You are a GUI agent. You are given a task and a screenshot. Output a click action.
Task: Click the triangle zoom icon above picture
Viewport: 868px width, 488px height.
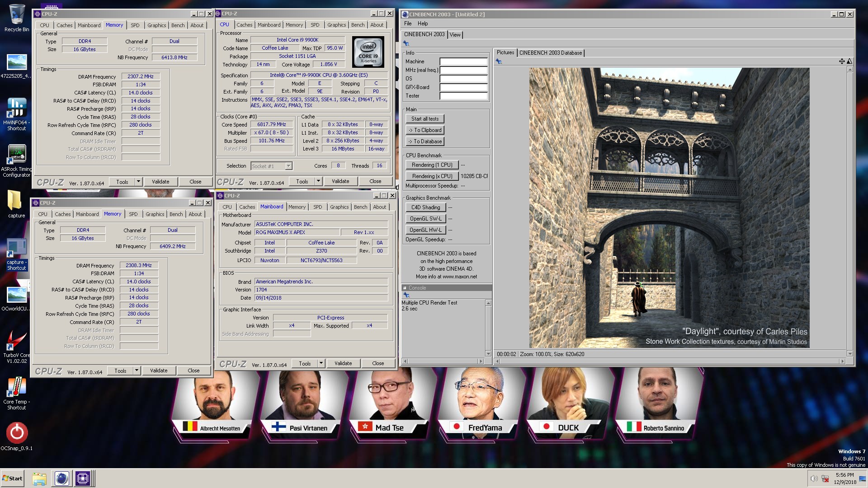click(849, 61)
